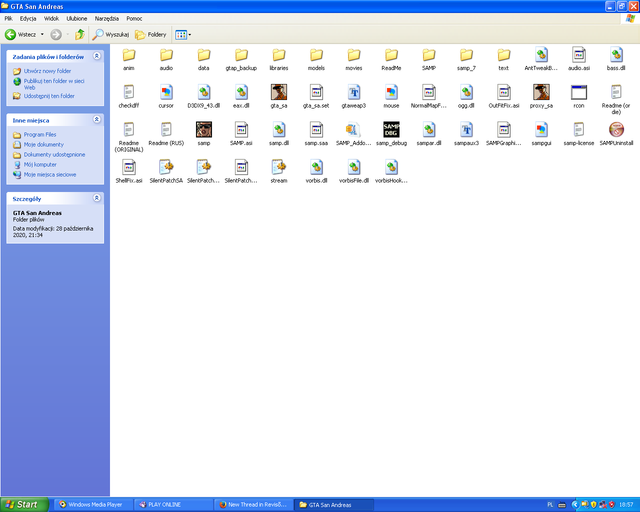The image size is (640, 512).
Task: Open the Plik menu
Action: tap(9, 19)
